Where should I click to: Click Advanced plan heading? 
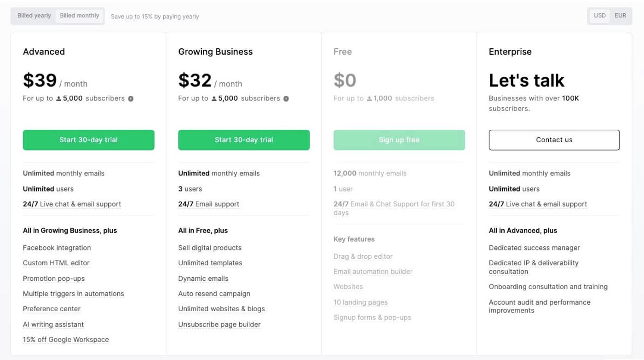pos(44,52)
